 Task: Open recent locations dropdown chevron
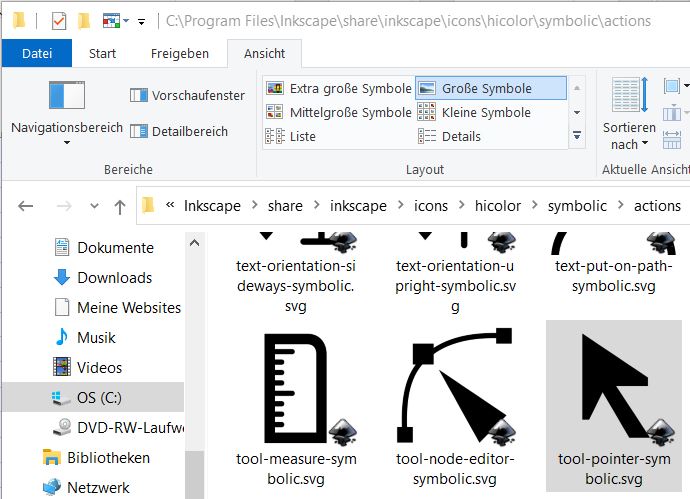[x=94, y=205]
